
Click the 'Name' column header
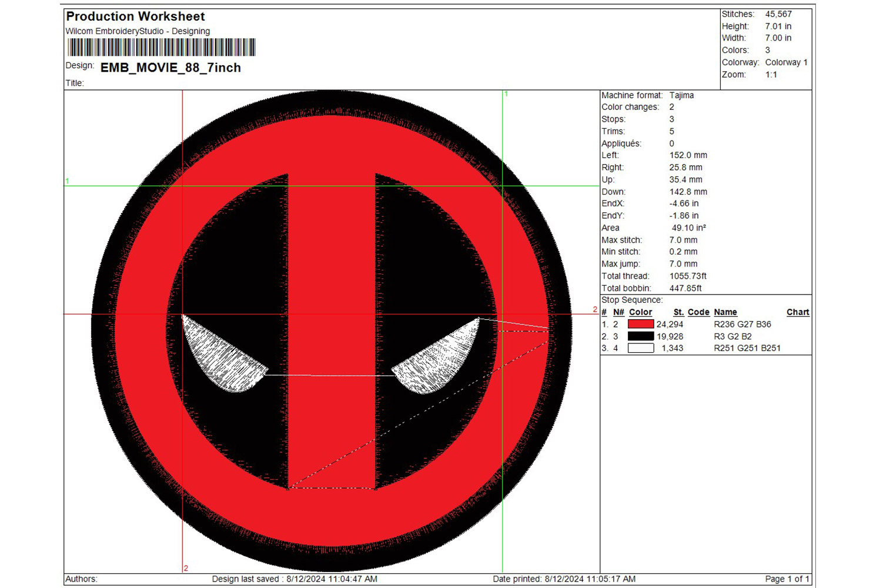point(725,312)
